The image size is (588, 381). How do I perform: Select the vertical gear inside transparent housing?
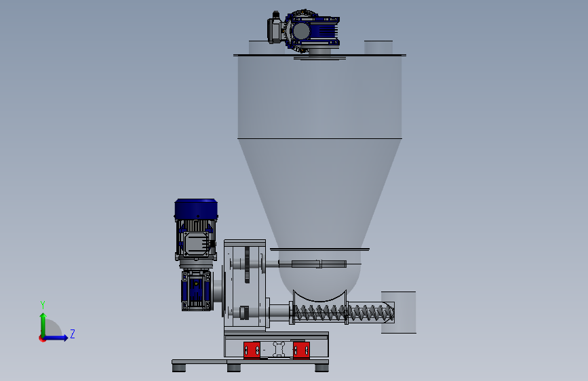click(x=247, y=265)
